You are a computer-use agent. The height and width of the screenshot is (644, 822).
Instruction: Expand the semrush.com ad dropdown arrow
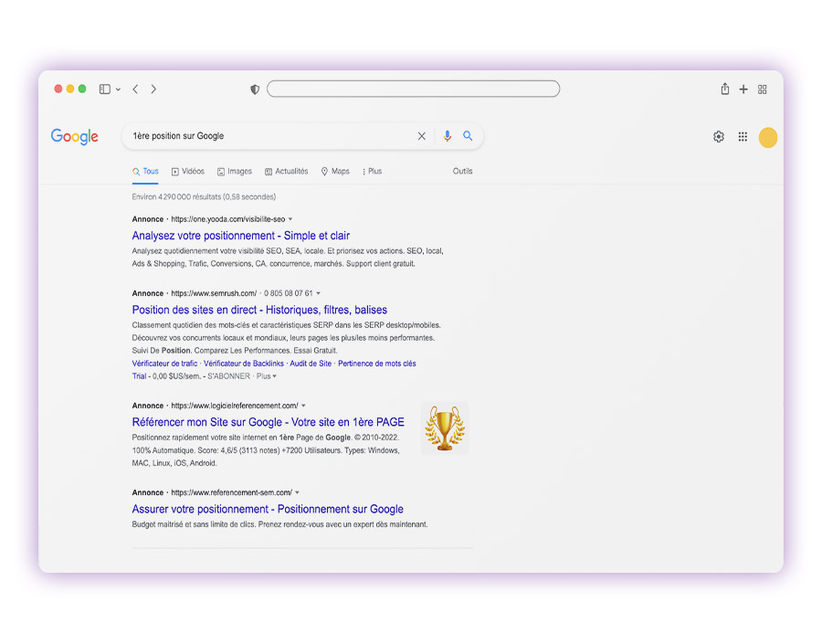pos(318,293)
